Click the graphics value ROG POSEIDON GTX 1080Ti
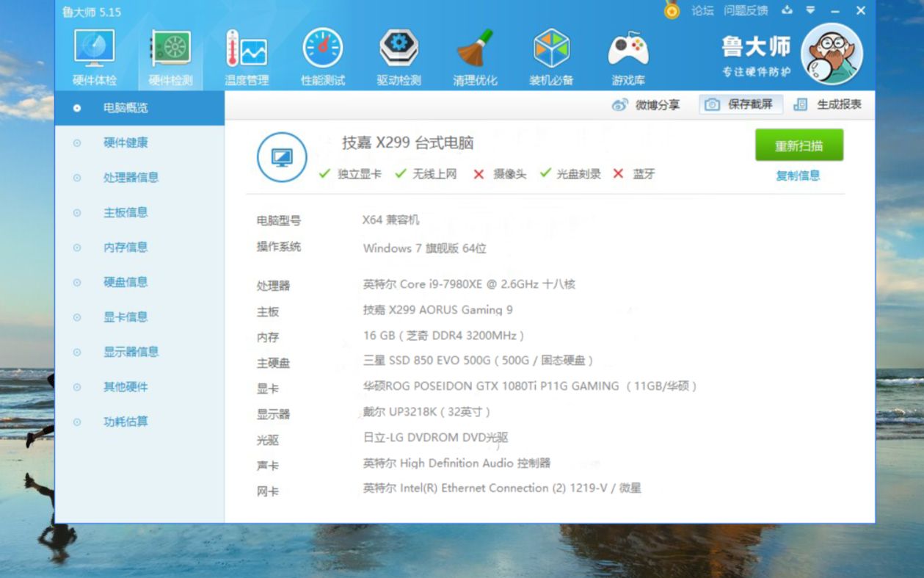 (530, 386)
